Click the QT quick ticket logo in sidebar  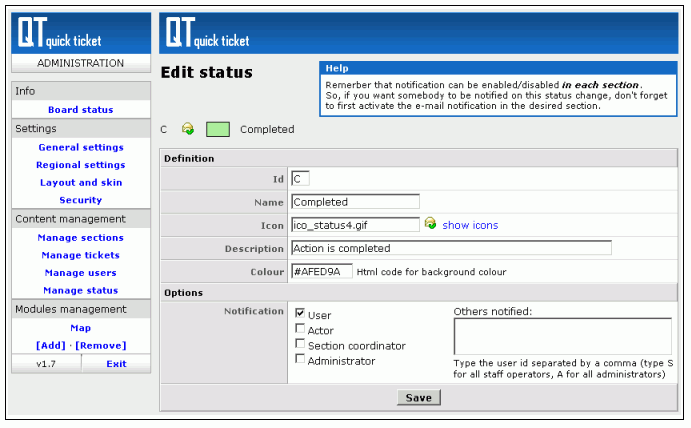(x=58, y=34)
